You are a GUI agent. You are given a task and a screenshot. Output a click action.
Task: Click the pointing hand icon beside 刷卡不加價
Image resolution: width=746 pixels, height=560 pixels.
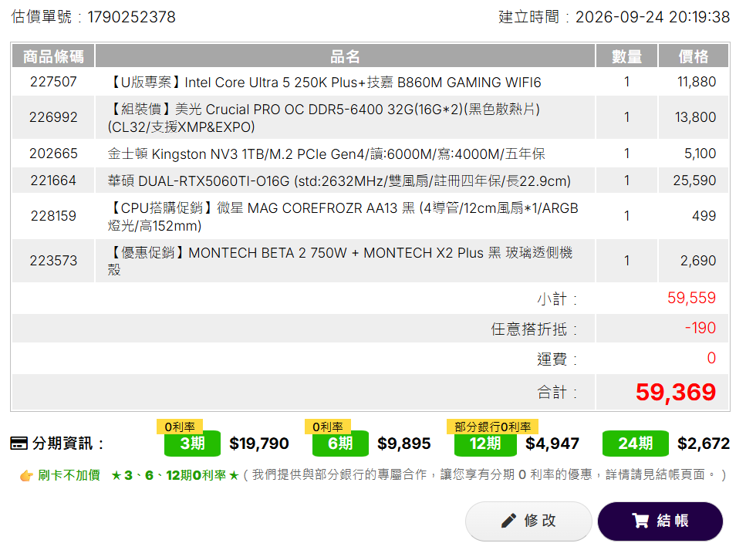(x=26, y=475)
